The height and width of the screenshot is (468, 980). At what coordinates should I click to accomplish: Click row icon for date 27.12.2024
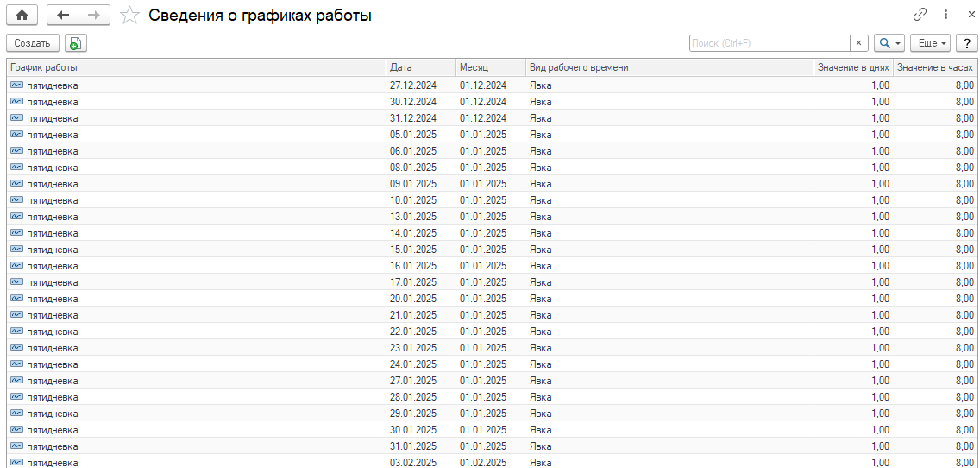(16, 85)
